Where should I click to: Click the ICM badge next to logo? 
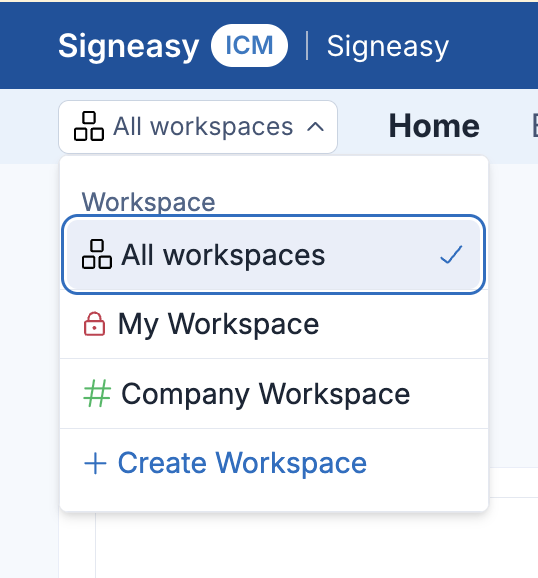pyautogui.click(x=249, y=46)
